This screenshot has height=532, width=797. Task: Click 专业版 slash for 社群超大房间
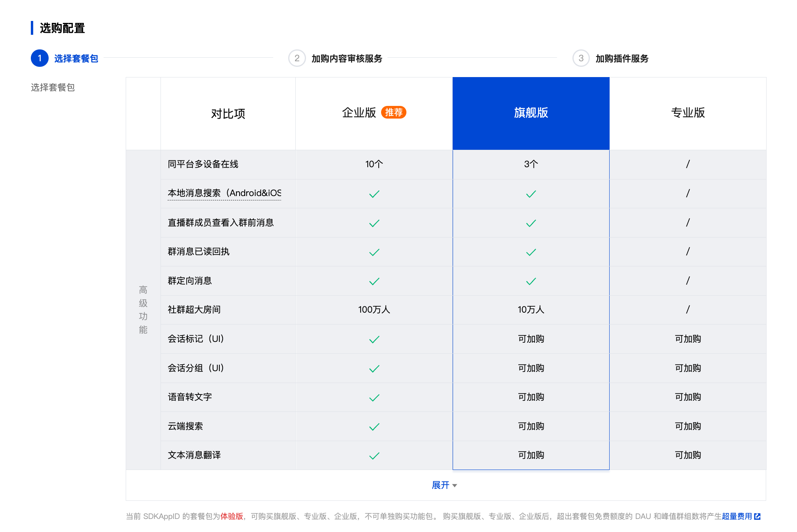tap(688, 309)
